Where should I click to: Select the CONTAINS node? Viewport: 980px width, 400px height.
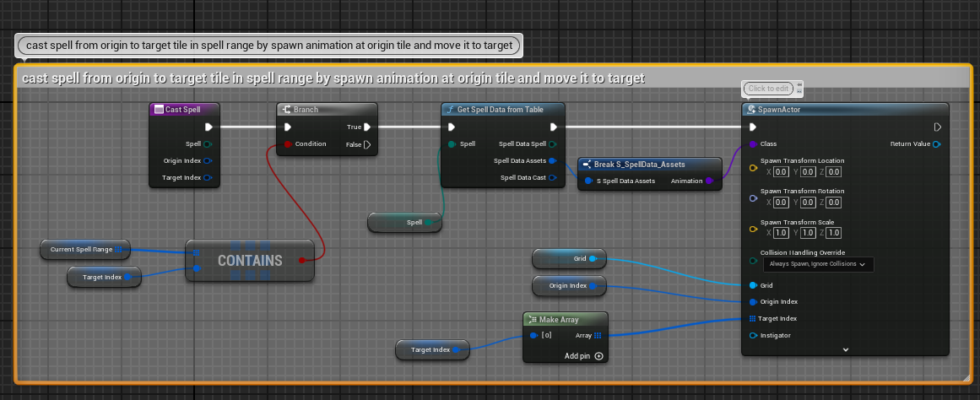pyautogui.click(x=250, y=261)
